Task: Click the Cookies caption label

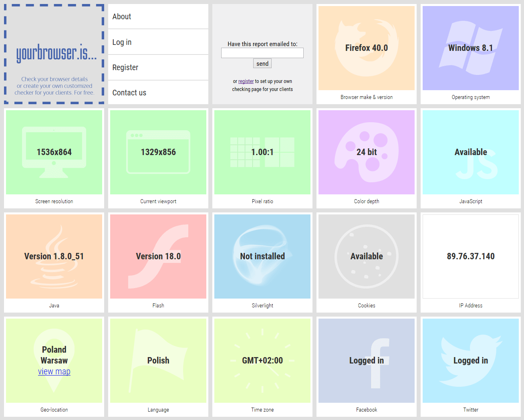Action: click(x=367, y=306)
